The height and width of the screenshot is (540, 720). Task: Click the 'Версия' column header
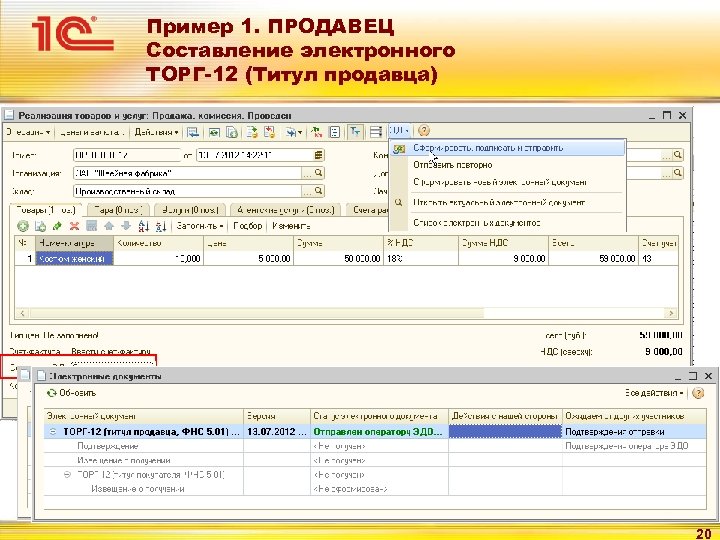coord(277,416)
